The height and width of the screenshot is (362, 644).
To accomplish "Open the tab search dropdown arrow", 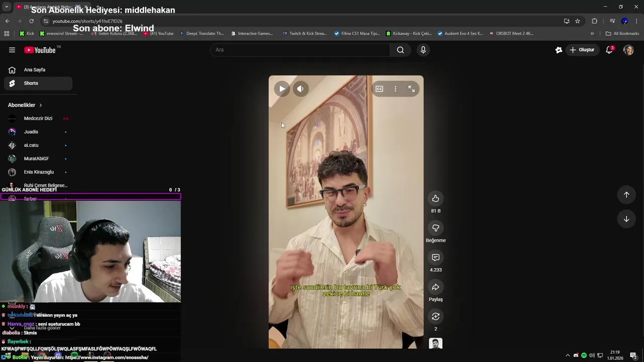I will point(7,7).
